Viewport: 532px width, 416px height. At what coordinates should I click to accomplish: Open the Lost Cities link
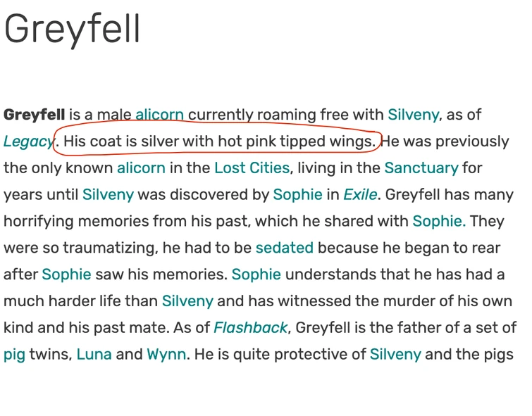pos(252,168)
